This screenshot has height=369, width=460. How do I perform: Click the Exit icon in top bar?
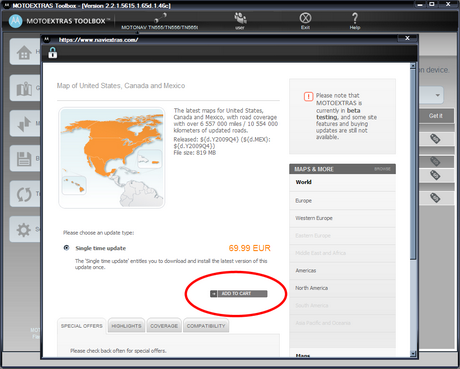pyautogui.click(x=305, y=18)
